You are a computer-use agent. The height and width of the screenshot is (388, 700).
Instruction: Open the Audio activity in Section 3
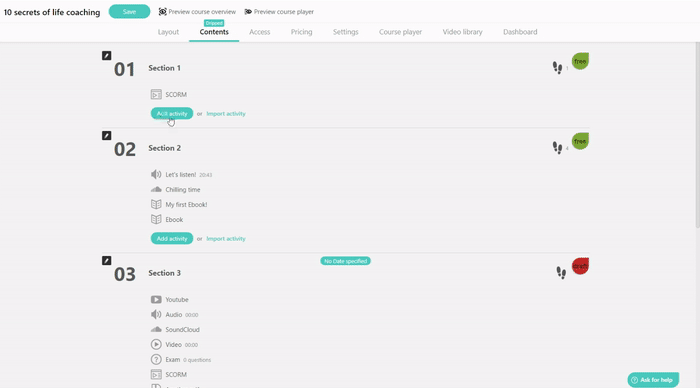[174, 315]
